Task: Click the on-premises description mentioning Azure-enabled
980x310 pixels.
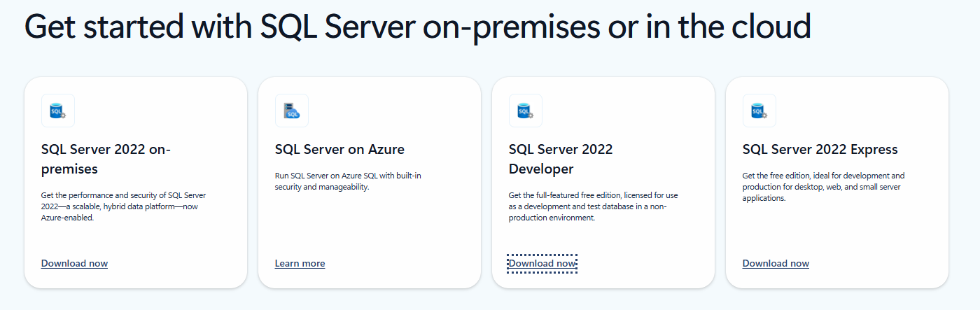Action: [x=123, y=206]
